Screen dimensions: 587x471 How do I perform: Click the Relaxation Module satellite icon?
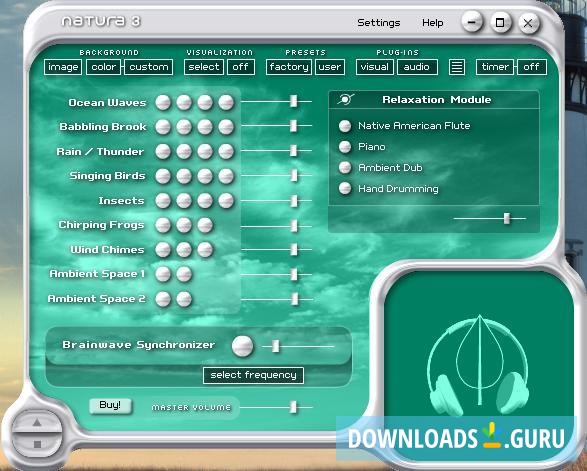coord(345,99)
